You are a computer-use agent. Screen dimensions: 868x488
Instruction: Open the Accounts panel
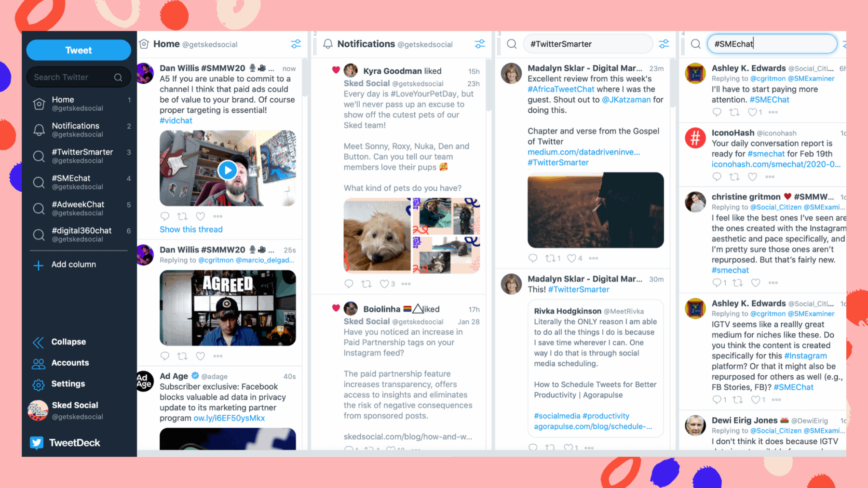click(x=39, y=363)
